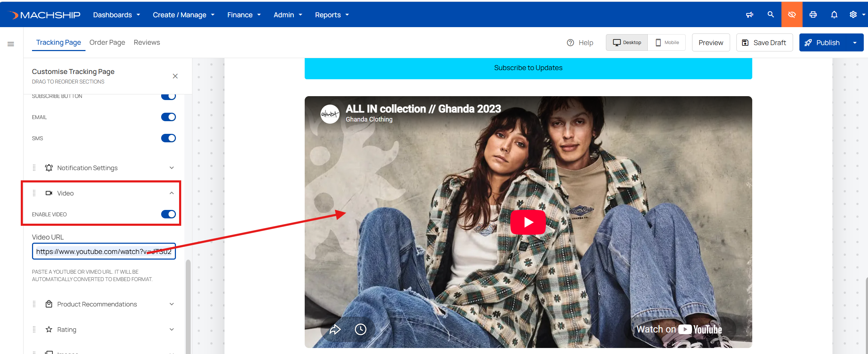The width and height of the screenshot is (868, 354).
Task: Switch to the Reviews tab
Action: click(147, 43)
